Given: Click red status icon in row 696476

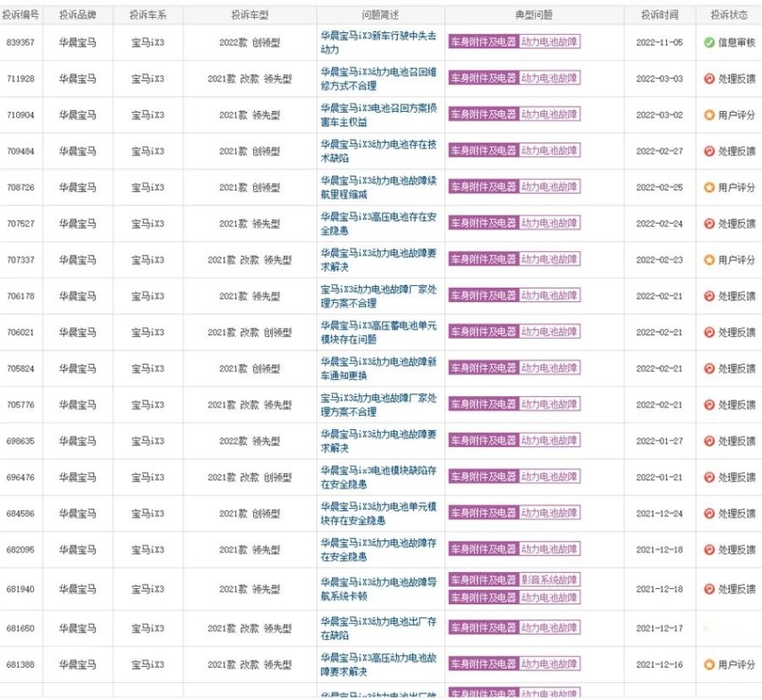Looking at the screenshot, I should tap(709, 477).
